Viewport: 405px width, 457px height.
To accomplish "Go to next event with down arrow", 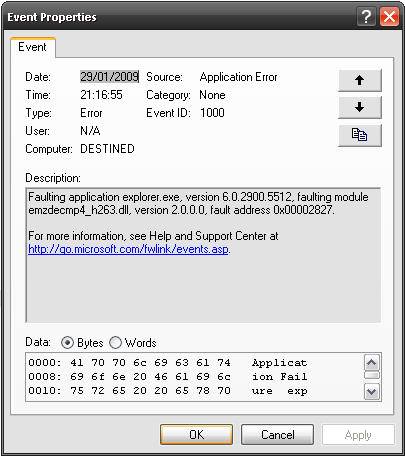I will pyautogui.click(x=360, y=107).
